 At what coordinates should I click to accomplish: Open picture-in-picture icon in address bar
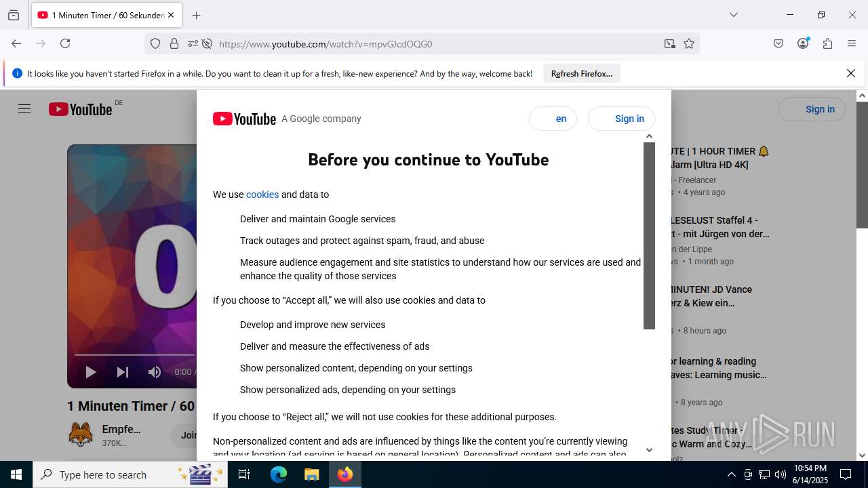tap(670, 43)
